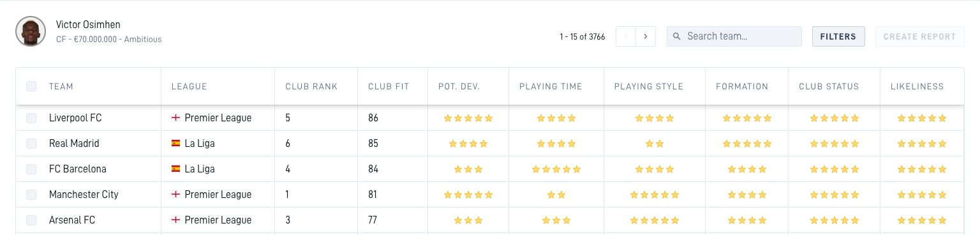Click Liverpool FC's Premier League flag icon
980x235 pixels.
click(x=176, y=118)
